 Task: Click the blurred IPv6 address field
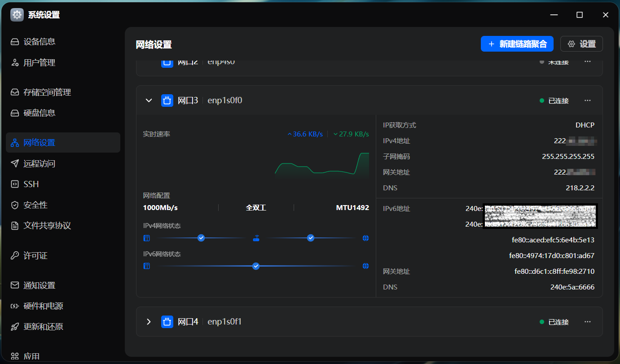pyautogui.click(x=540, y=216)
